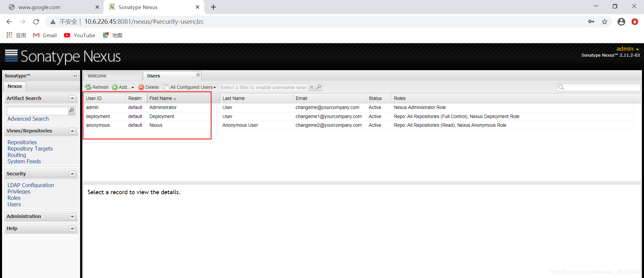644x278 pixels.
Task: Click the artifact search magnifier icon
Action: [71, 110]
